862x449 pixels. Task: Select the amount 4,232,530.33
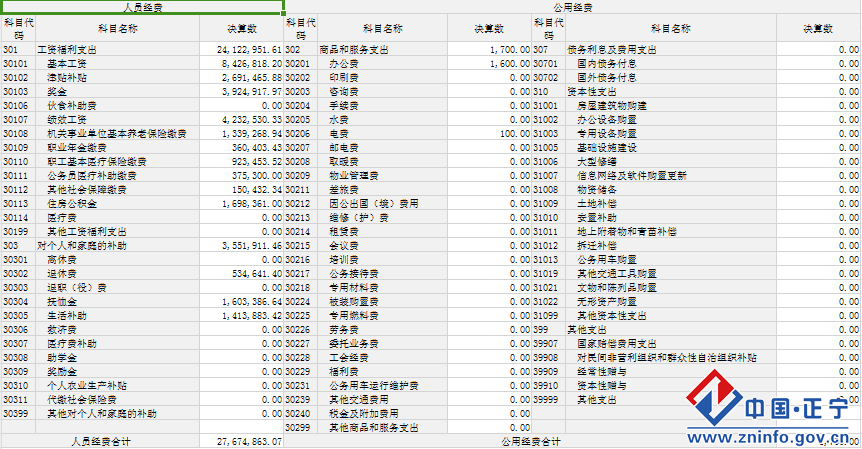click(x=241, y=120)
